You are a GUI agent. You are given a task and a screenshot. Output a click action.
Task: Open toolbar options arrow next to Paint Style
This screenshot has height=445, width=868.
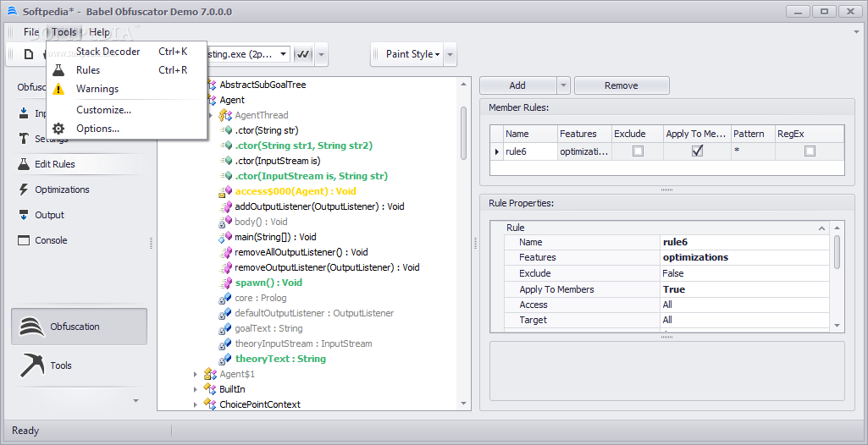[451, 54]
